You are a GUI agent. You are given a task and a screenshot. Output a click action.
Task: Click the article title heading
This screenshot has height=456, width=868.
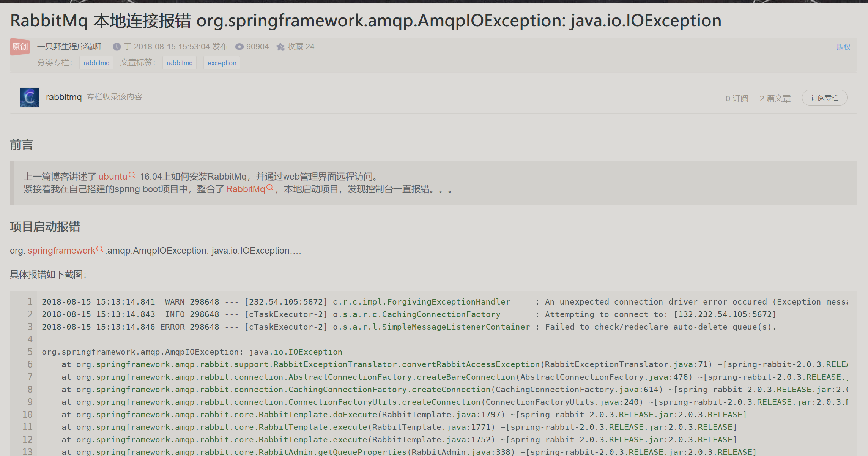point(366,21)
